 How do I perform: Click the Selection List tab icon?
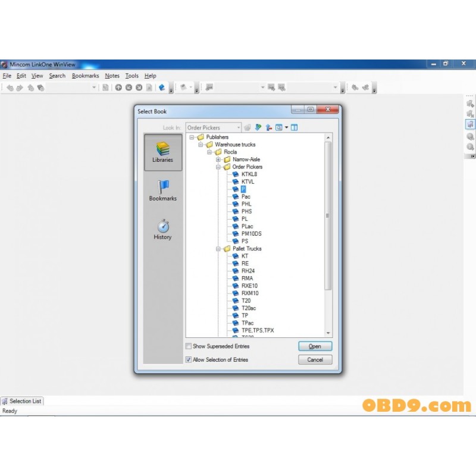coord(5,401)
